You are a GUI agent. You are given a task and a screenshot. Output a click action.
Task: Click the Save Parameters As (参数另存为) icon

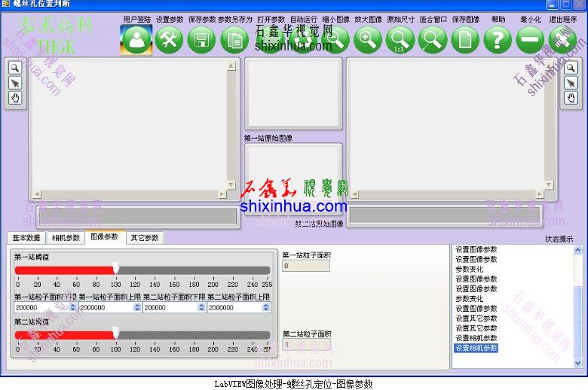(x=234, y=40)
